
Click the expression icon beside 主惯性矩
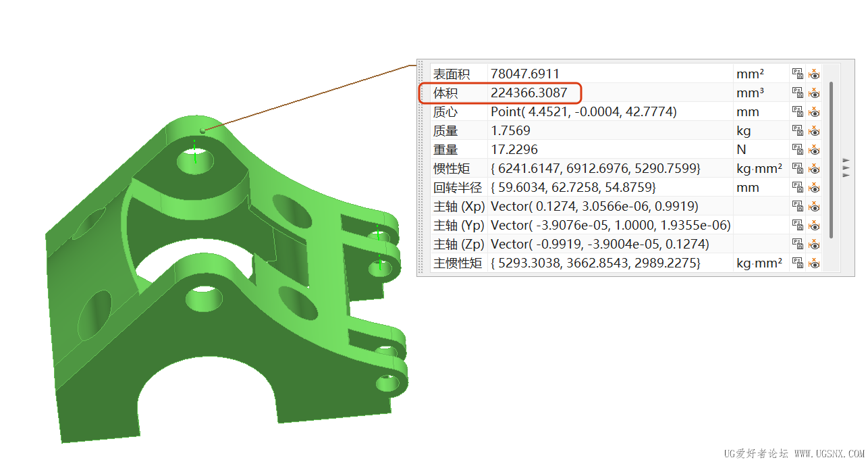(797, 263)
